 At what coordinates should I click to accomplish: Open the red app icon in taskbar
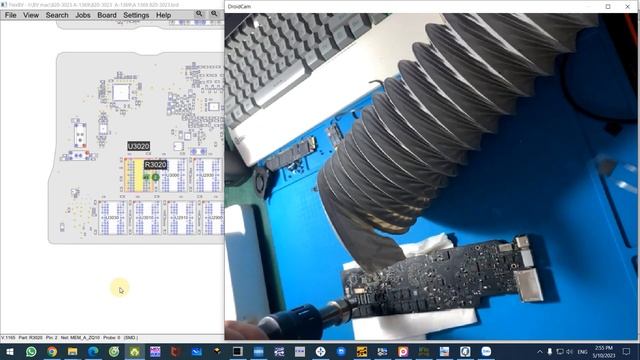tap(176, 351)
